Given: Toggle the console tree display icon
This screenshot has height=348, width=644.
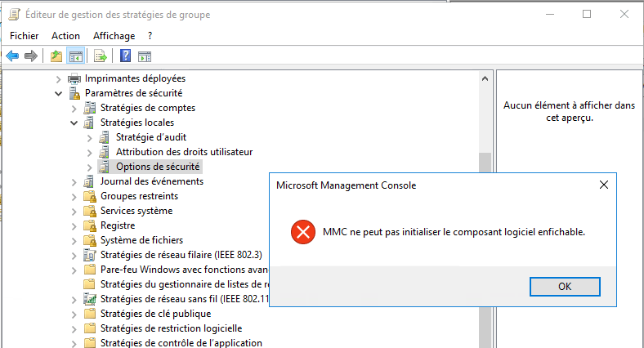Looking at the screenshot, I should tap(76, 56).
